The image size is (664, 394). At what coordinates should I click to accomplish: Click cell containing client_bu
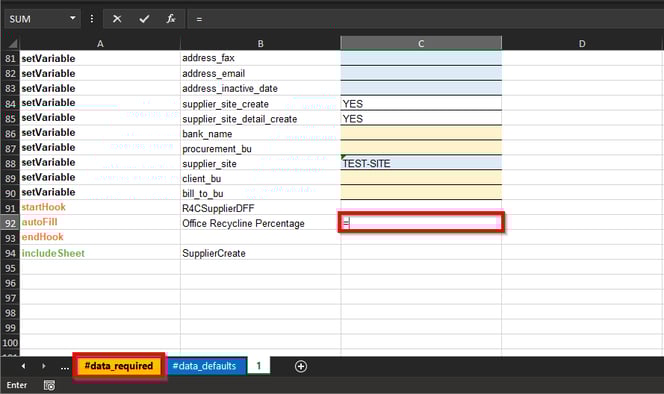(260, 178)
